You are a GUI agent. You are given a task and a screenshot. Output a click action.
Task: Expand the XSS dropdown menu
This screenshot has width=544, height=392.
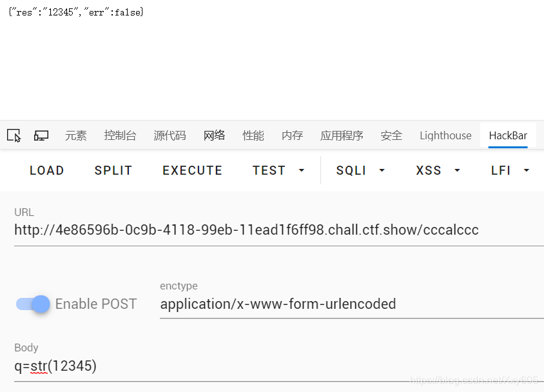(438, 170)
